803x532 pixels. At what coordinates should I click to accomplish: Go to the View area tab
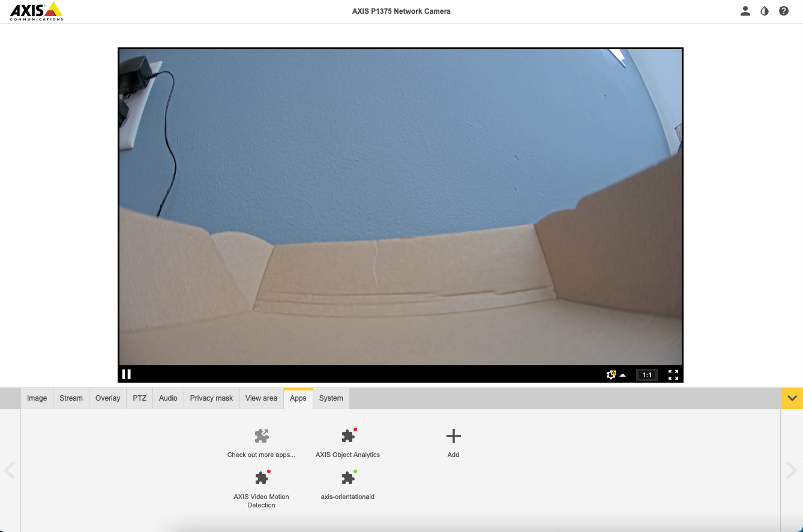(x=261, y=398)
